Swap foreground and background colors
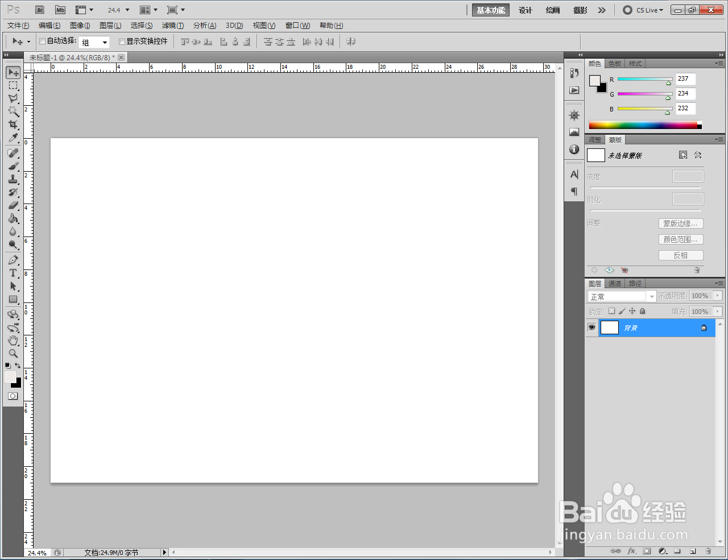728x560 pixels. (18, 366)
